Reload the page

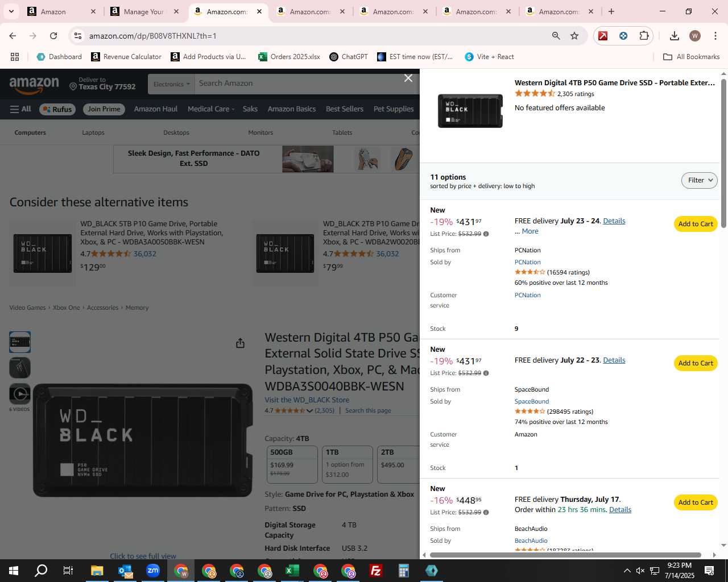(x=53, y=36)
